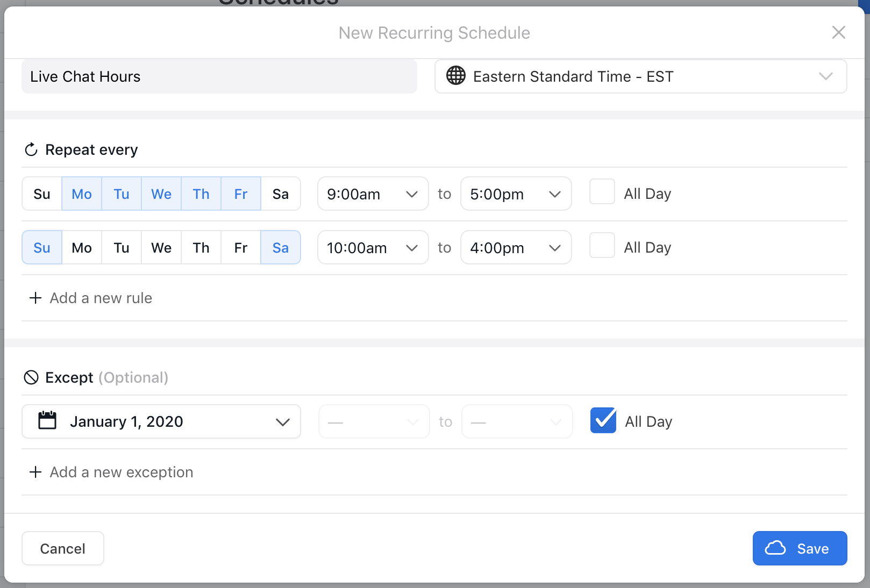Check All Day for the weekend rule
Screen dimensions: 870x588
tap(602, 246)
